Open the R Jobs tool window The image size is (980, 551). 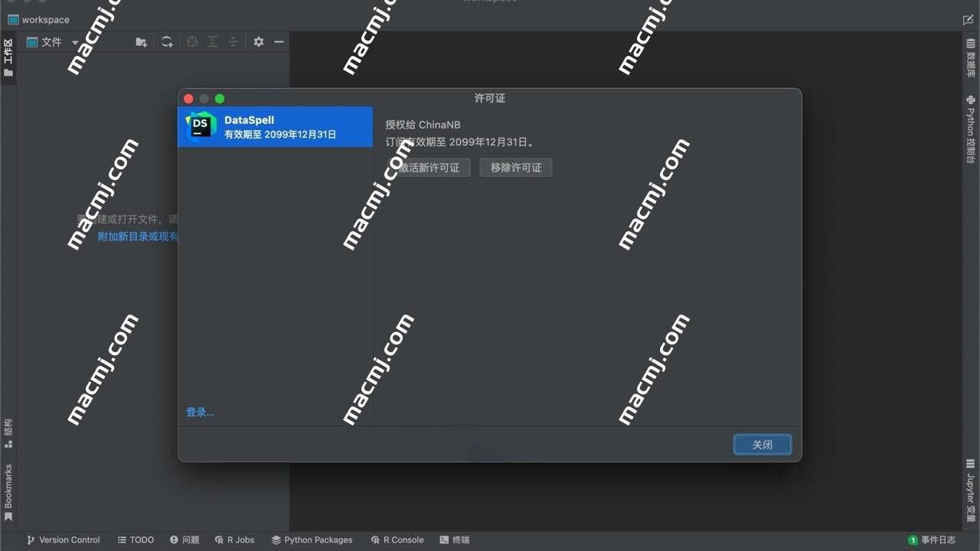click(235, 540)
